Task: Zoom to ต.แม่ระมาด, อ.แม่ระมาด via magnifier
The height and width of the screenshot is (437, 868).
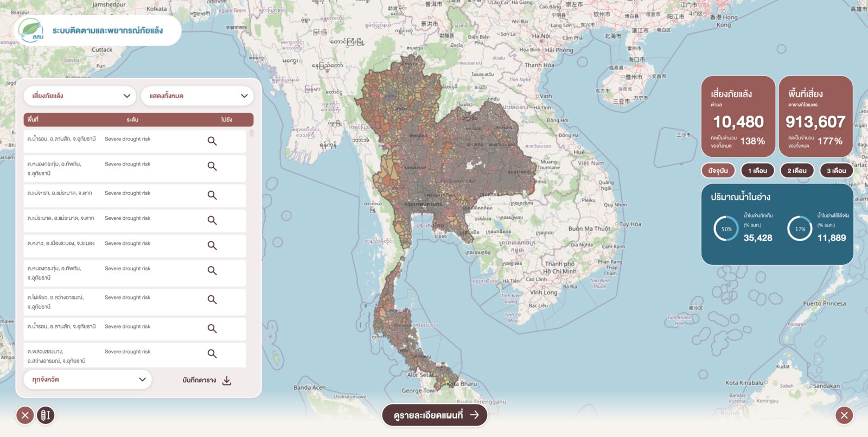Action: point(212,220)
